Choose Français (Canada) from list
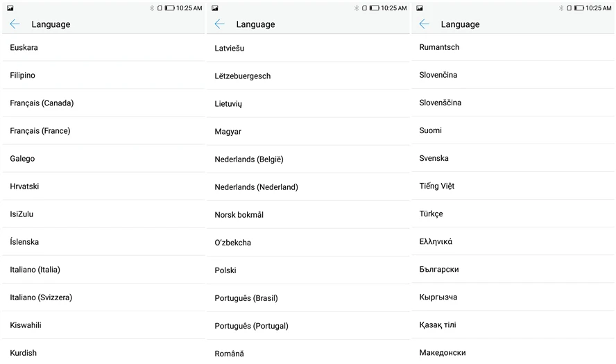The width and height of the screenshot is (616, 364). (104, 103)
